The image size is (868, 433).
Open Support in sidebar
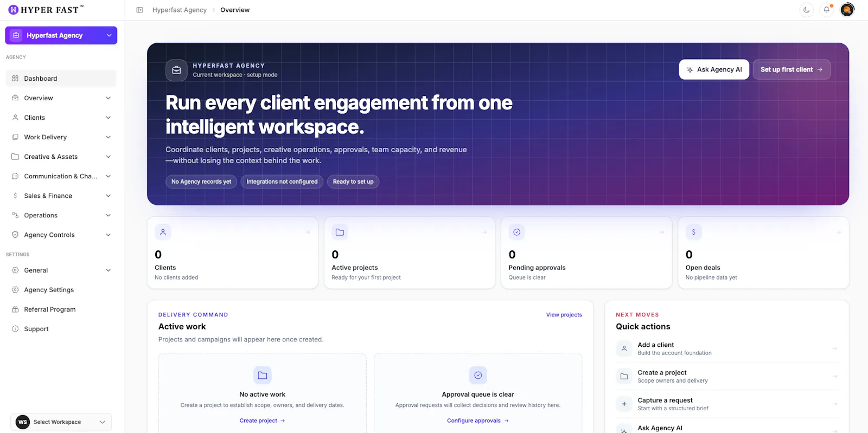coord(61,329)
